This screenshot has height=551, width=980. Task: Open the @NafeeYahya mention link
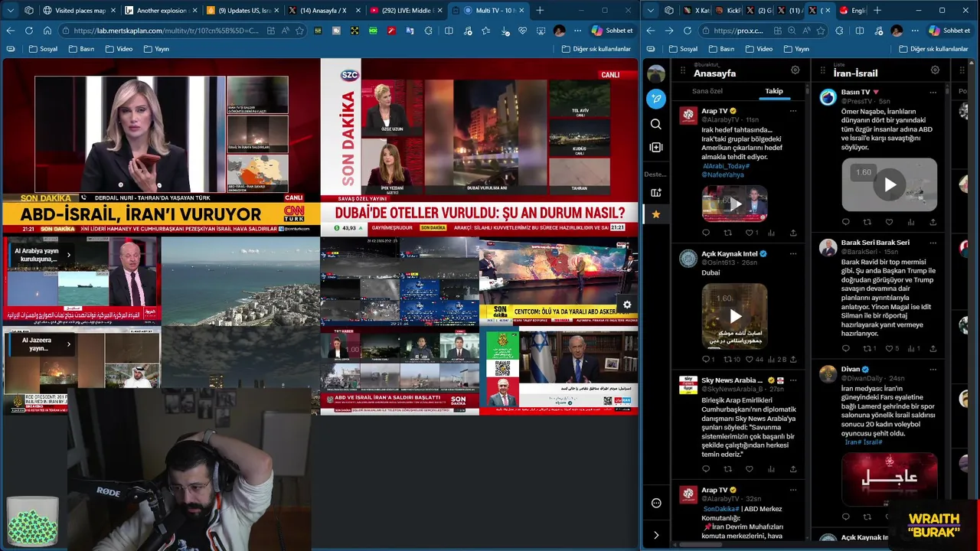(723, 174)
